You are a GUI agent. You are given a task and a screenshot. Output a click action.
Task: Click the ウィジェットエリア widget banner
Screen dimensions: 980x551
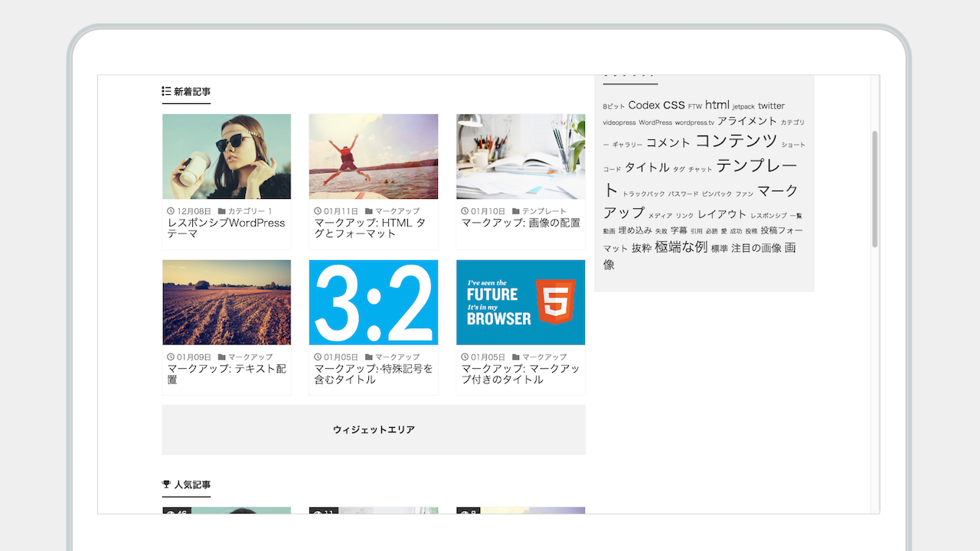374,430
